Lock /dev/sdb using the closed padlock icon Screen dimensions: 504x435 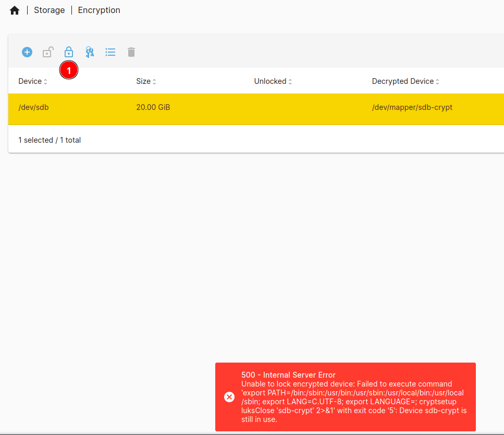[68, 52]
